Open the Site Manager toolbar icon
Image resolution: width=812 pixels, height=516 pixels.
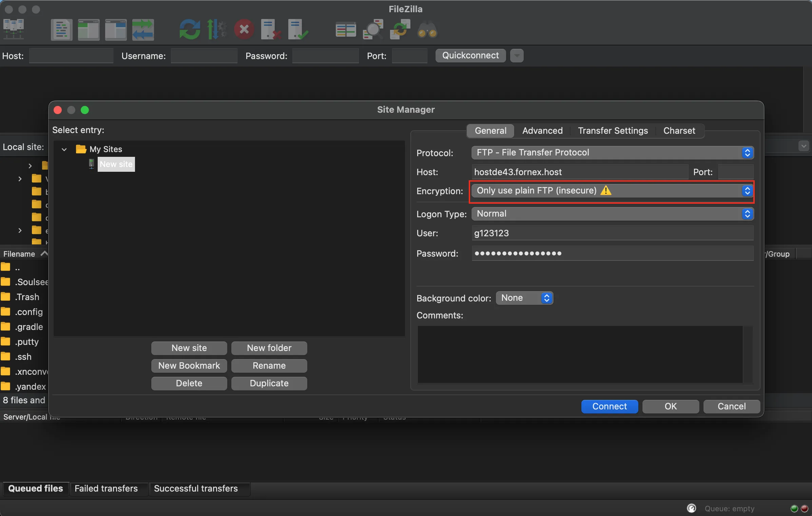click(x=14, y=30)
